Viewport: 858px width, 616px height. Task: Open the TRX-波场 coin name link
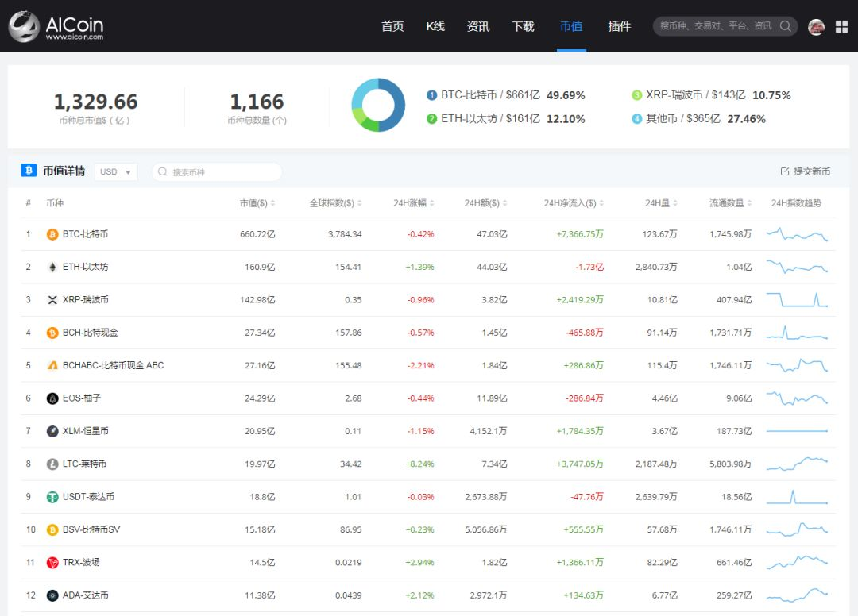click(x=81, y=562)
